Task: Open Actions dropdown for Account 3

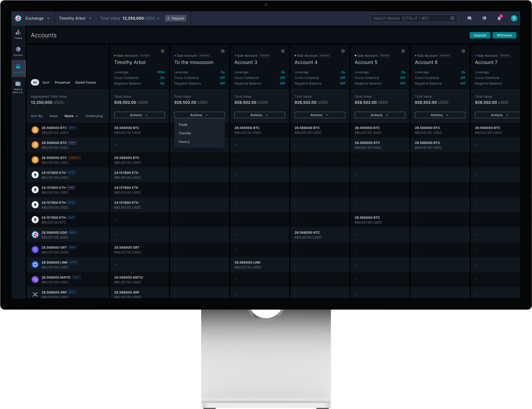Action: [259, 115]
